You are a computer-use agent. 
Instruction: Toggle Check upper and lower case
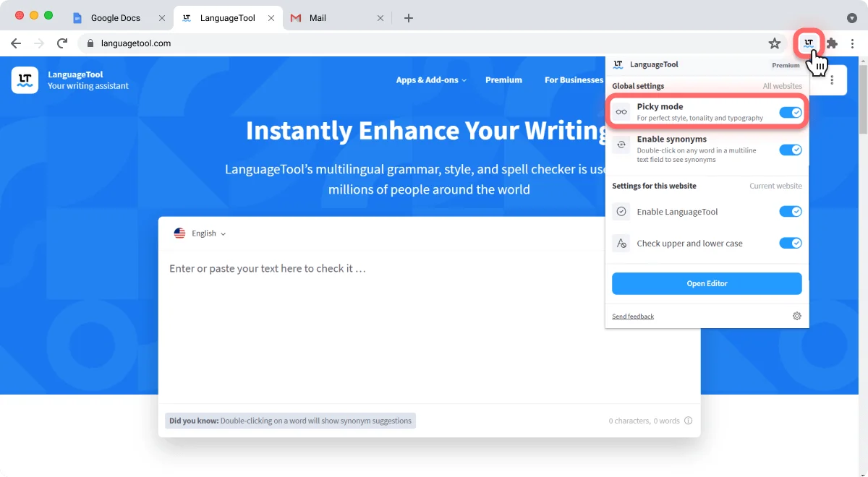coord(791,244)
